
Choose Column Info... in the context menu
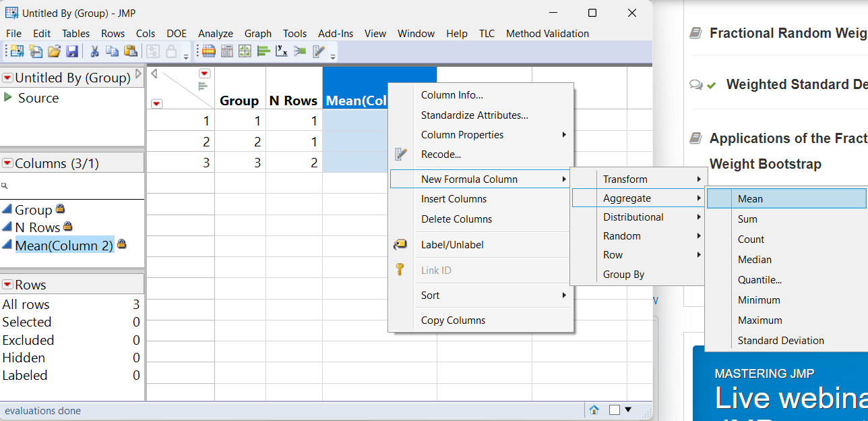pyautogui.click(x=481, y=95)
